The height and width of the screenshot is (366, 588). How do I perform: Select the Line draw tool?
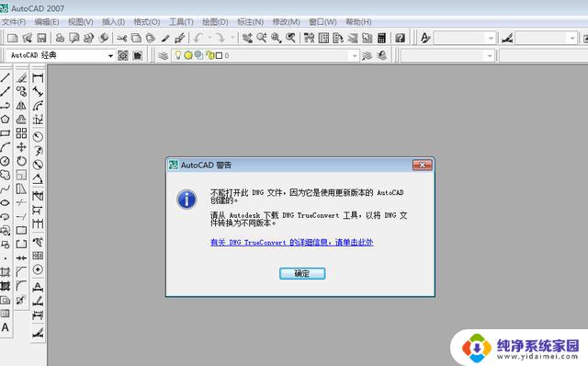coord(6,77)
